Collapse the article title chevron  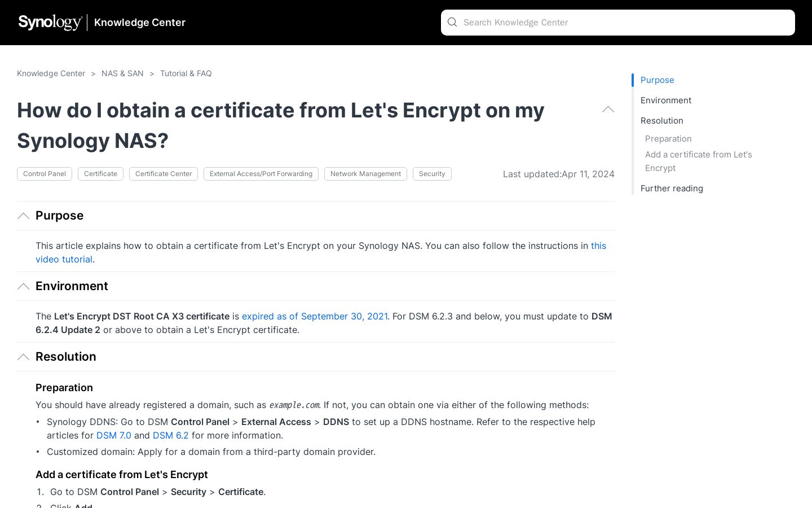tap(608, 110)
